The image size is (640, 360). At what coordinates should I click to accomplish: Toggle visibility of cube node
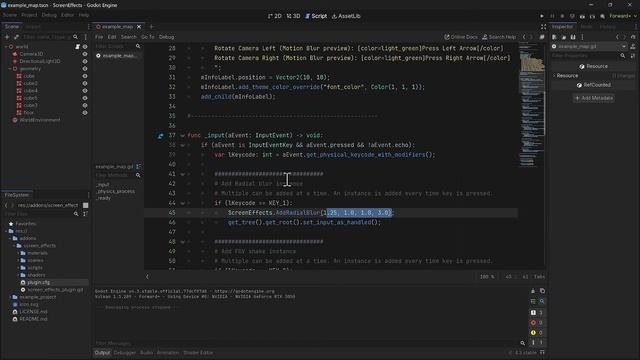point(85,76)
